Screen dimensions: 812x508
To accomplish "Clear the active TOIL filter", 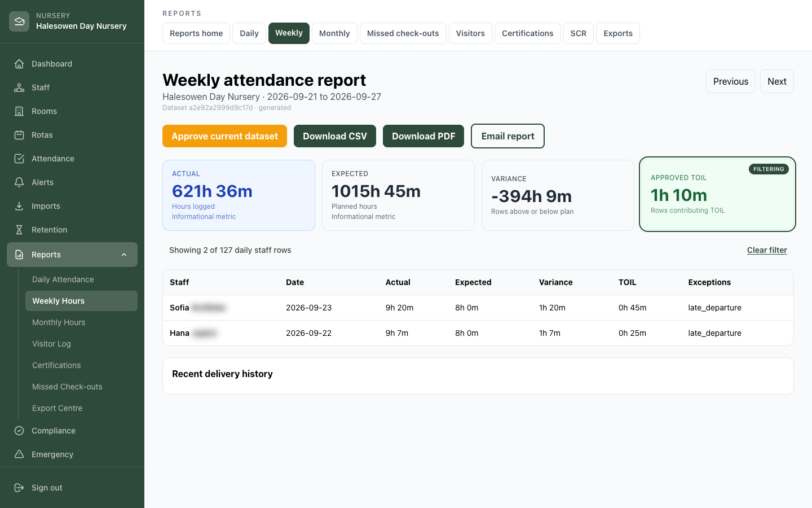I will pyautogui.click(x=767, y=250).
